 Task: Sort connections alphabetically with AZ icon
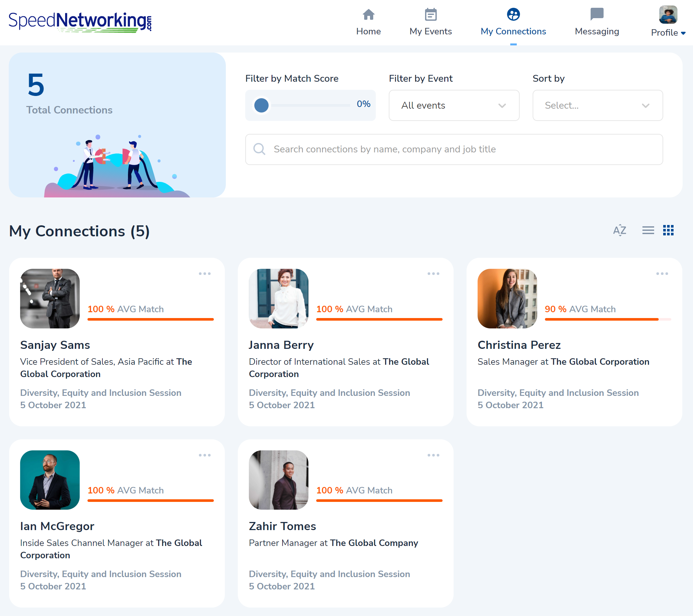tap(619, 230)
